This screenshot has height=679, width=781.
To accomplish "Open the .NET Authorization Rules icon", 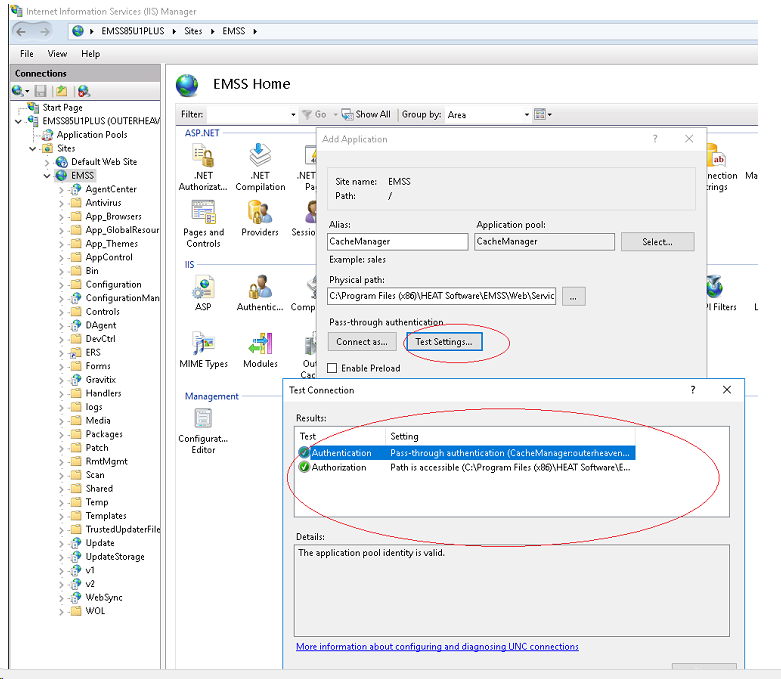I will point(203,157).
